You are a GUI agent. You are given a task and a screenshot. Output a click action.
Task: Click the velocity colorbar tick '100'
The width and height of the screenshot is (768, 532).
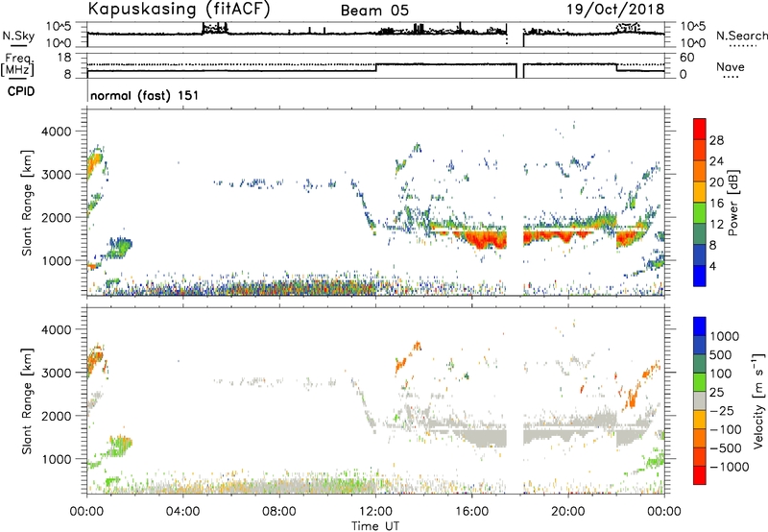coord(720,374)
